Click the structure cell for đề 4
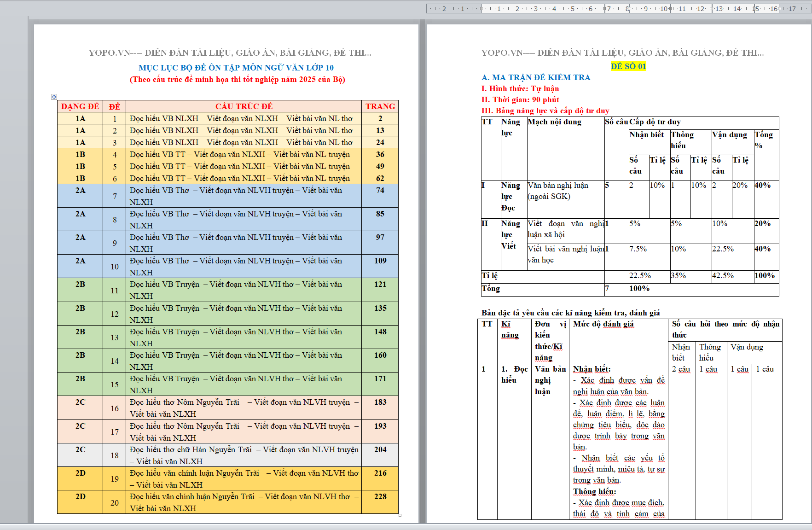 (x=244, y=154)
